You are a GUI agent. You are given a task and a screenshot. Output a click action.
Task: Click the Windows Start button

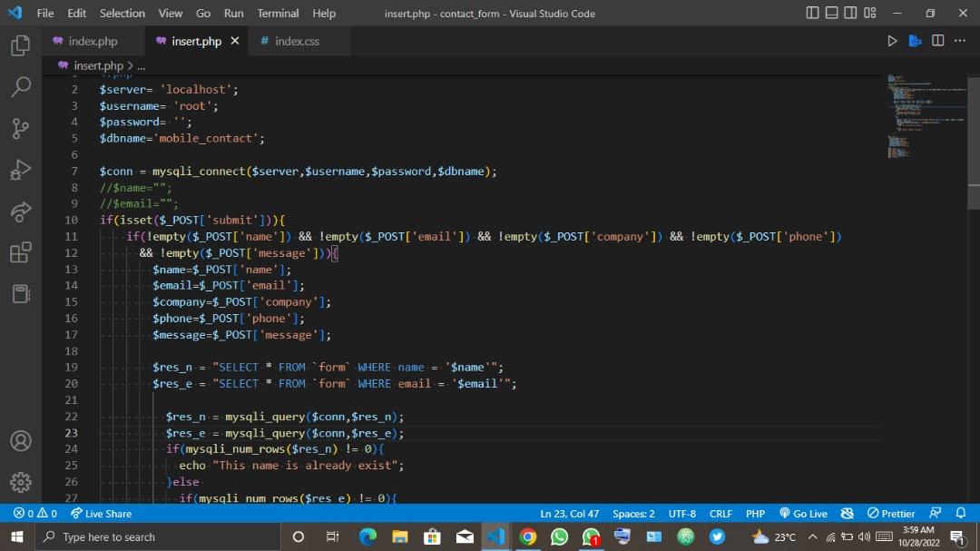(17, 536)
